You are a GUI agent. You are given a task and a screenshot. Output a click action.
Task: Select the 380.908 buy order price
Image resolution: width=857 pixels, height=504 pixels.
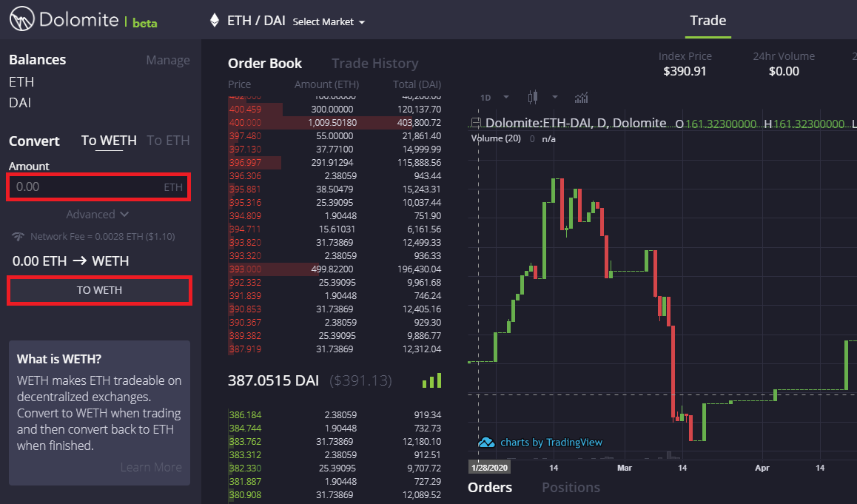coord(245,494)
